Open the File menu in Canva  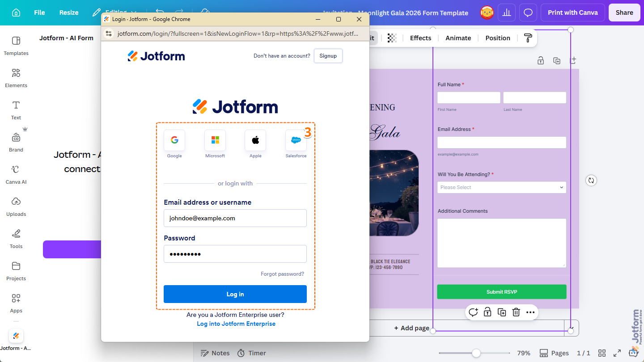(39, 13)
